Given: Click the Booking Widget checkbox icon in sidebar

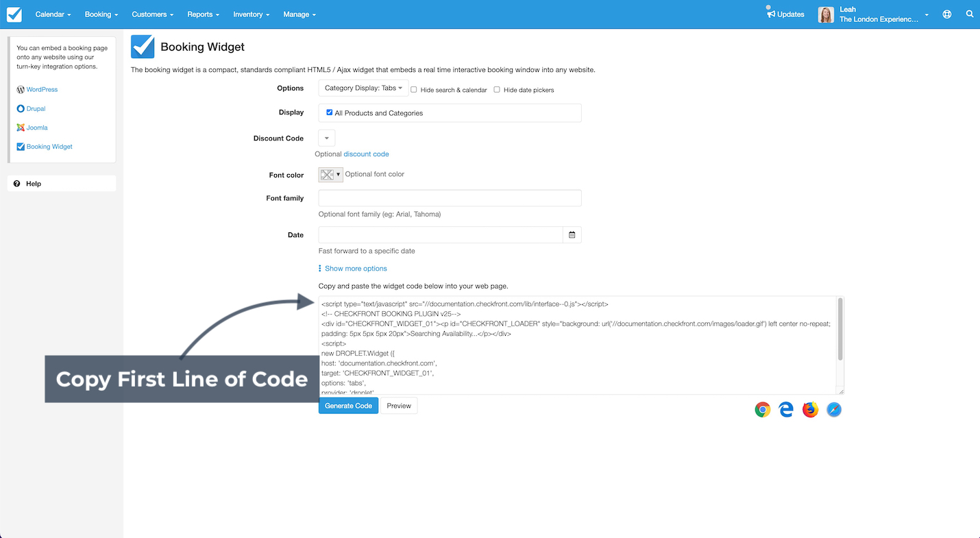Looking at the screenshot, I should click(21, 147).
